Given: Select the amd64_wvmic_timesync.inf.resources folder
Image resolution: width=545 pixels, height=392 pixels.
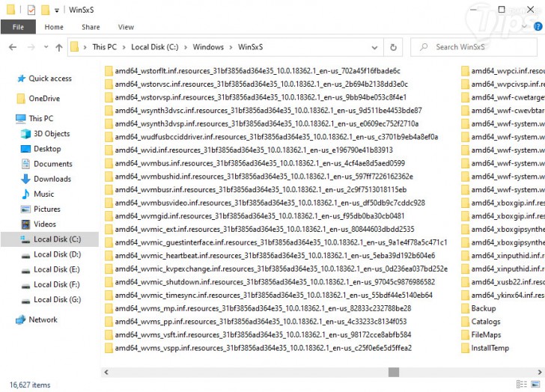Looking at the screenshot, I should point(269,295).
